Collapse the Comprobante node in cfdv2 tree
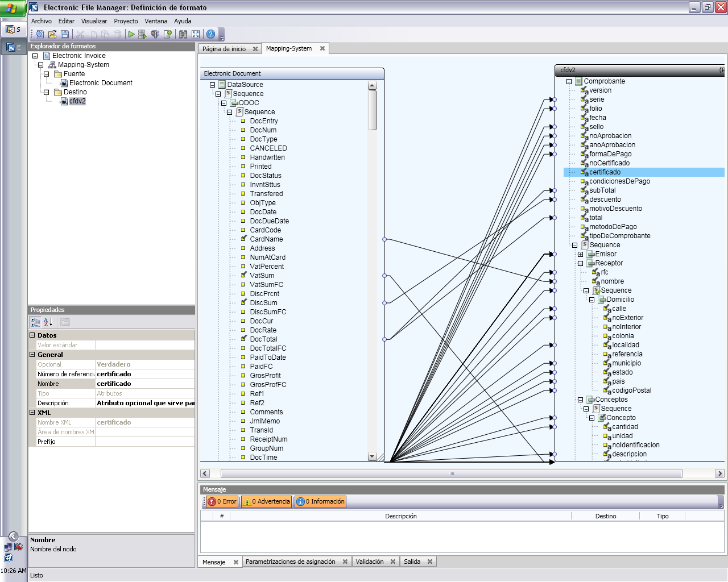 [568, 81]
